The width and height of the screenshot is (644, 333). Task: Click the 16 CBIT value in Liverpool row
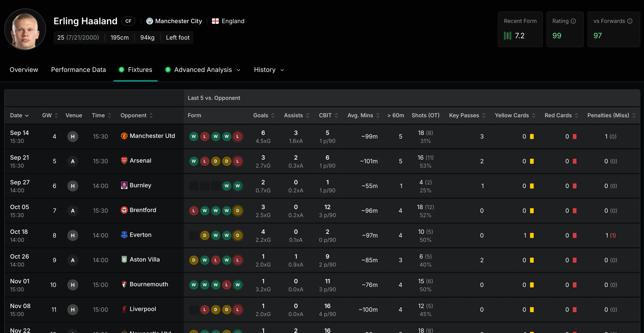(327, 306)
